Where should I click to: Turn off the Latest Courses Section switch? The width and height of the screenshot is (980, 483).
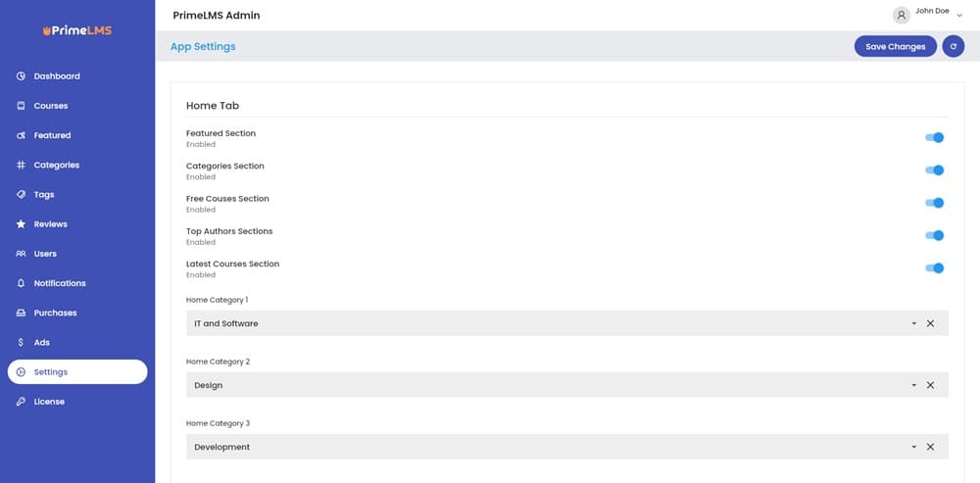pos(935,268)
